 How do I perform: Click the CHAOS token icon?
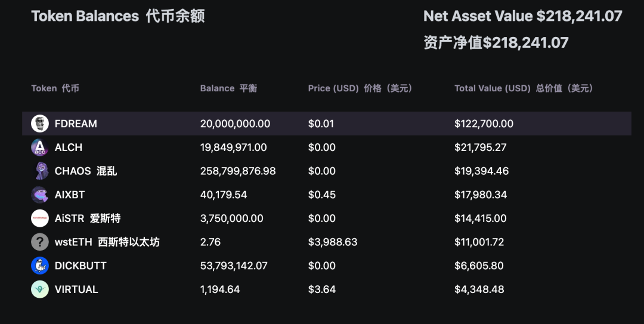(40, 171)
